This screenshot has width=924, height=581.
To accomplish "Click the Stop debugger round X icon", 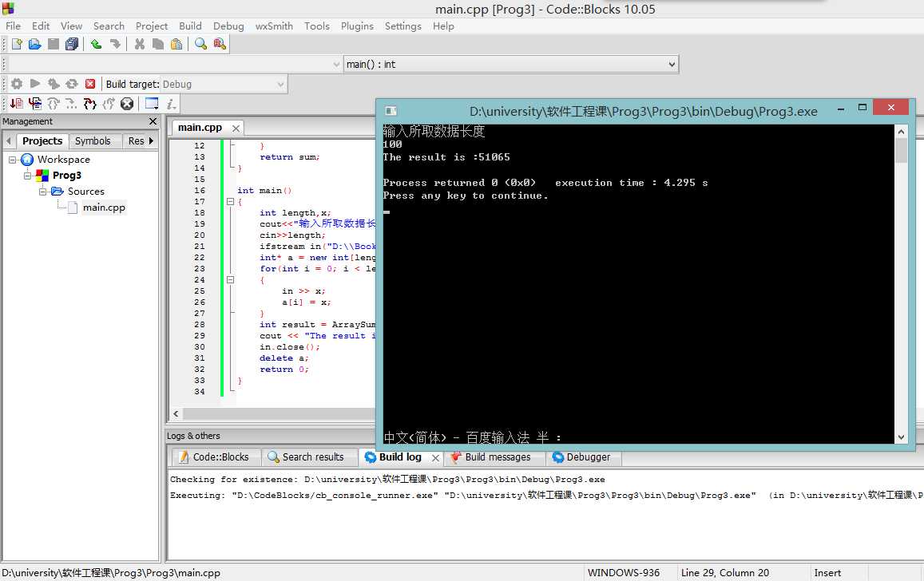I will (127, 105).
